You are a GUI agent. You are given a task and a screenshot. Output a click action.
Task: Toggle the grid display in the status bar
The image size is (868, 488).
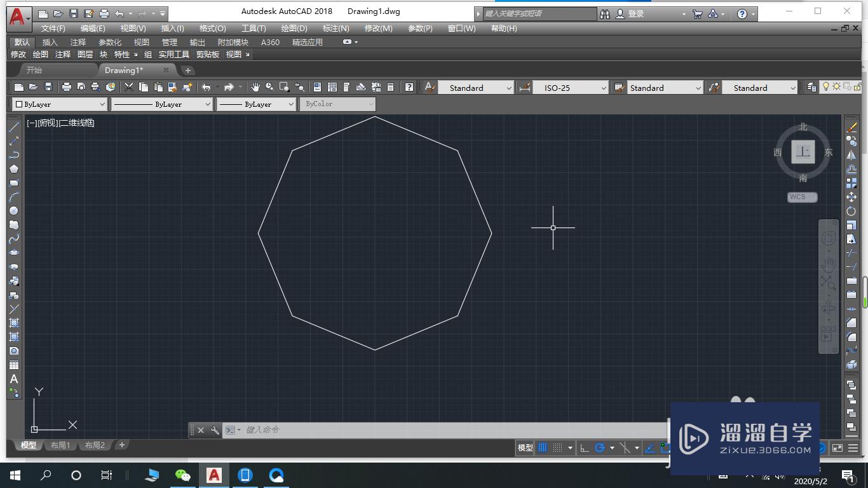click(543, 448)
